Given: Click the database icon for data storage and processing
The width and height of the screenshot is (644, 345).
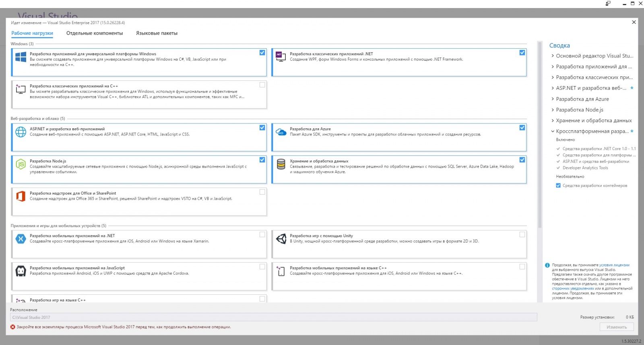Looking at the screenshot, I should 281,164.
